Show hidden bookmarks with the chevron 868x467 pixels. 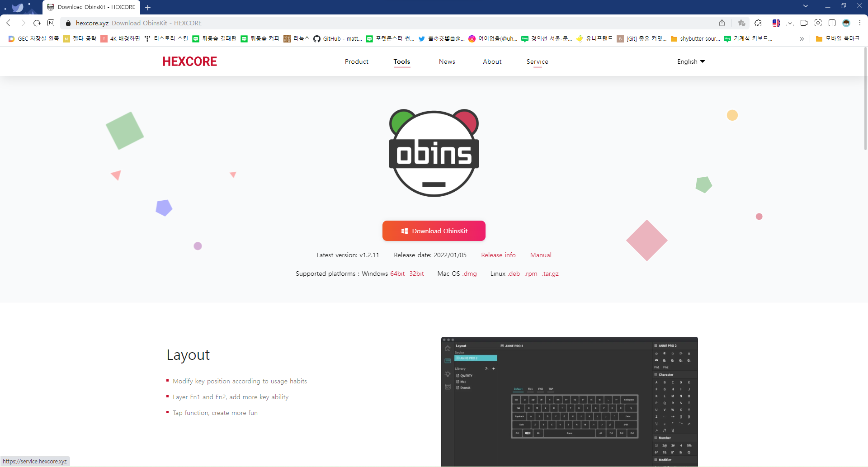click(802, 39)
